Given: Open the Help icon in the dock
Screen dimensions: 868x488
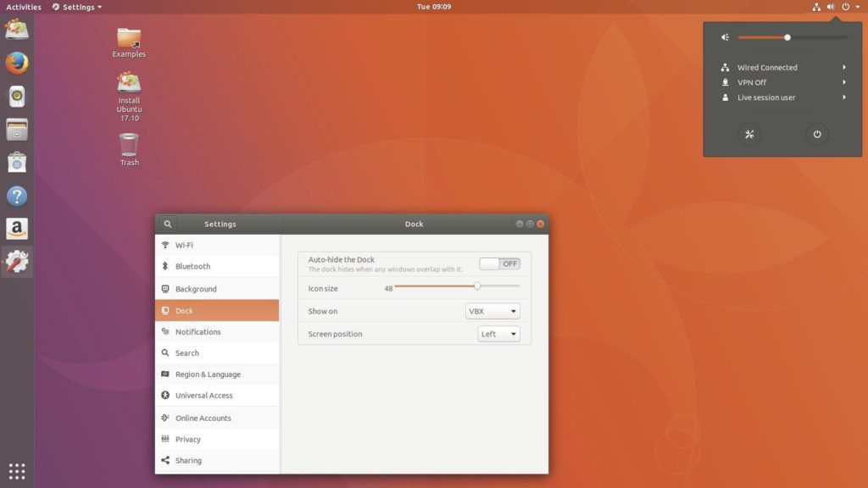Looking at the screenshot, I should pyautogui.click(x=16, y=196).
